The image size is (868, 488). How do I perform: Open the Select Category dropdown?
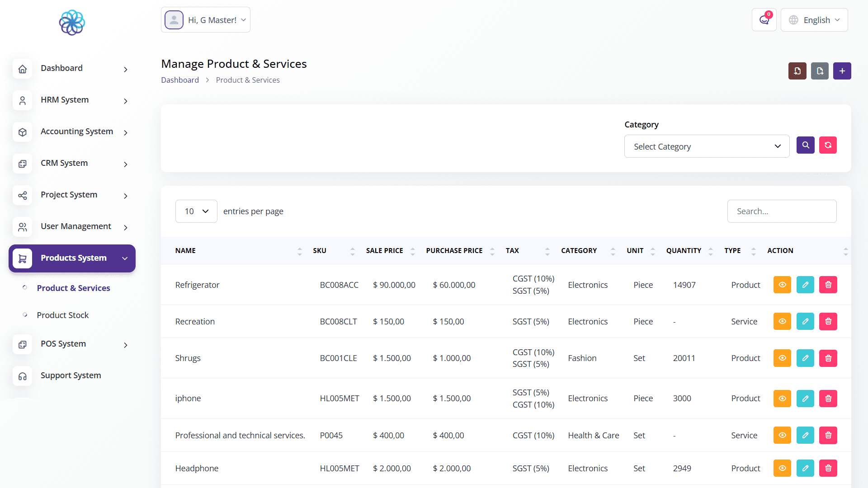[x=707, y=146]
